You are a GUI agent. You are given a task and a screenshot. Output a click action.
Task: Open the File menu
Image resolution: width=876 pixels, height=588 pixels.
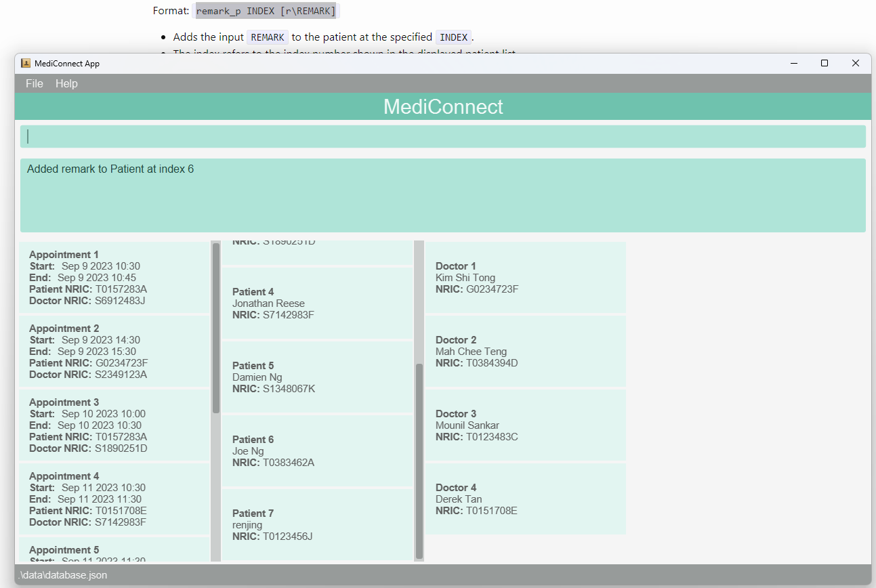(x=35, y=83)
